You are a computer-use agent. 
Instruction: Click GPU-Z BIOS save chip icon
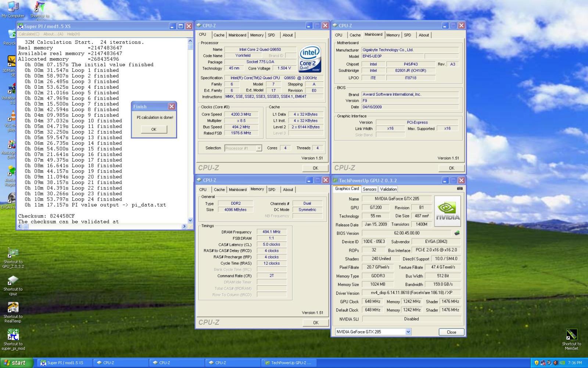(457, 233)
